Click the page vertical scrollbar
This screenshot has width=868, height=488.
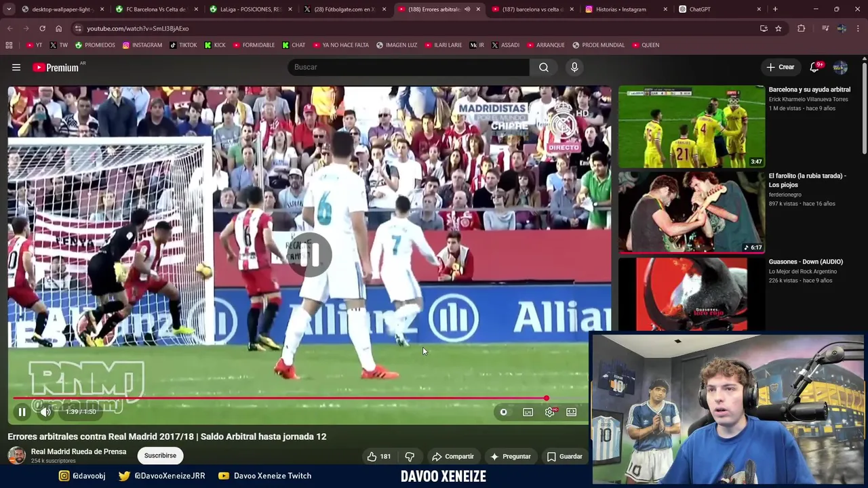(x=864, y=108)
